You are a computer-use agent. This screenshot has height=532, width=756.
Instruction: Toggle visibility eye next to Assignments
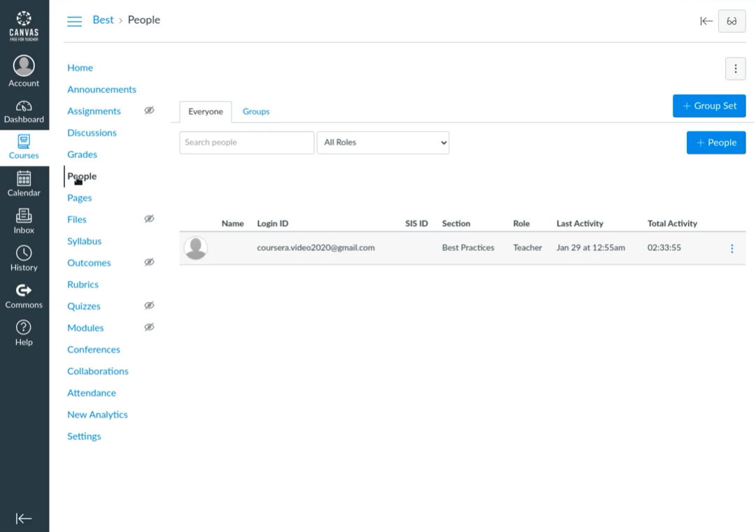(149, 110)
